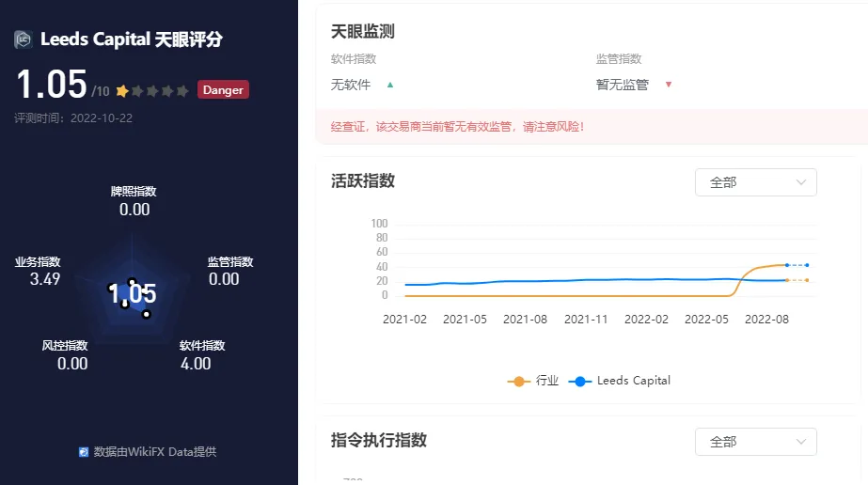This screenshot has width=868, height=485.
Task: Open the 全部 dropdown for 活跃指数
Action: 756,182
